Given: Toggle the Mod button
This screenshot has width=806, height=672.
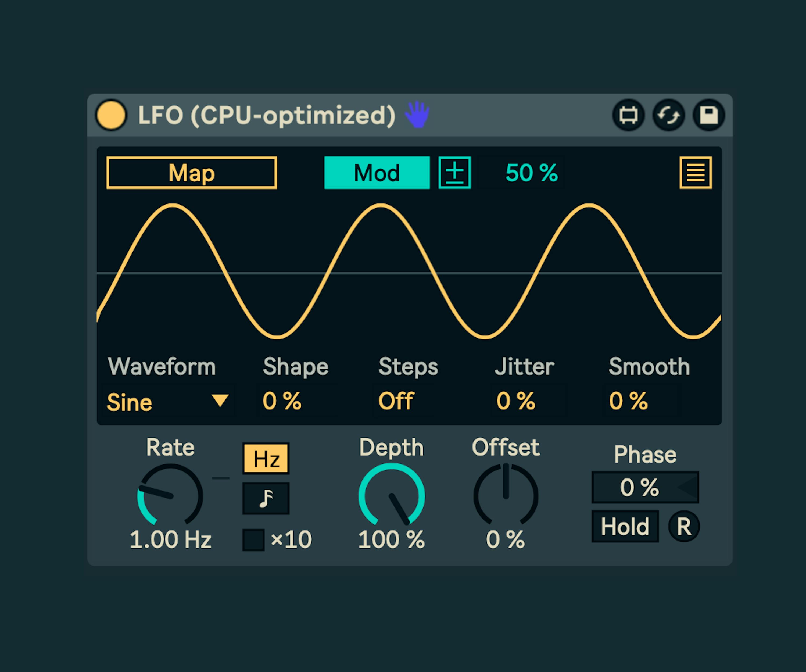Looking at the screenshot, I should (377, 173).
